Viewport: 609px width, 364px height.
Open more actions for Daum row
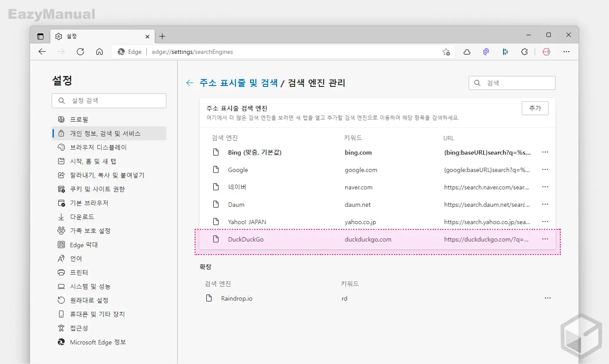point(545,205)
